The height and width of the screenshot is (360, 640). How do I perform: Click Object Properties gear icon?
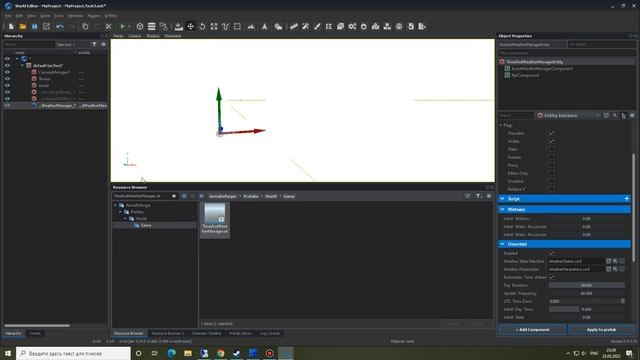(632, 116)
